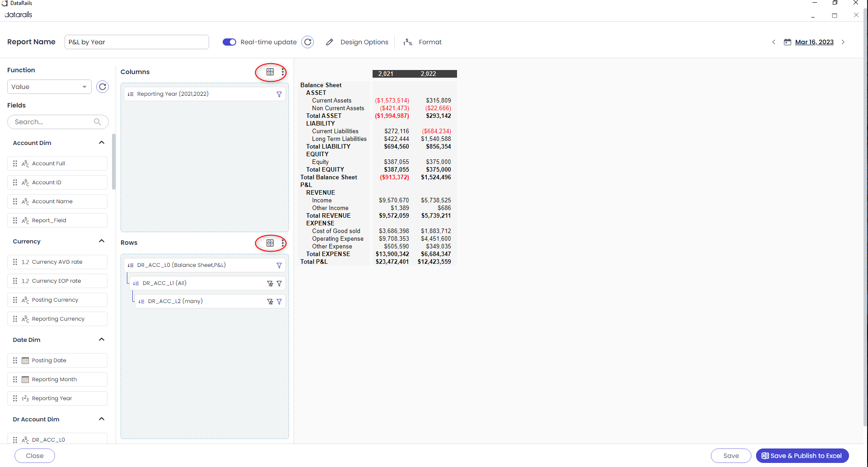The image size is (868, 467).
Task: Click the filter icon on DR_ACC_L0 row
Action: click(279, 265)
